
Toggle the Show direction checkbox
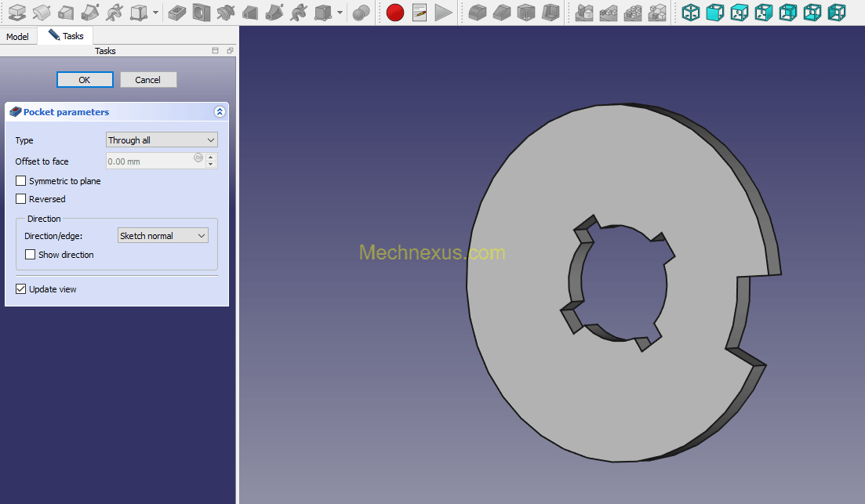(31, 255)
